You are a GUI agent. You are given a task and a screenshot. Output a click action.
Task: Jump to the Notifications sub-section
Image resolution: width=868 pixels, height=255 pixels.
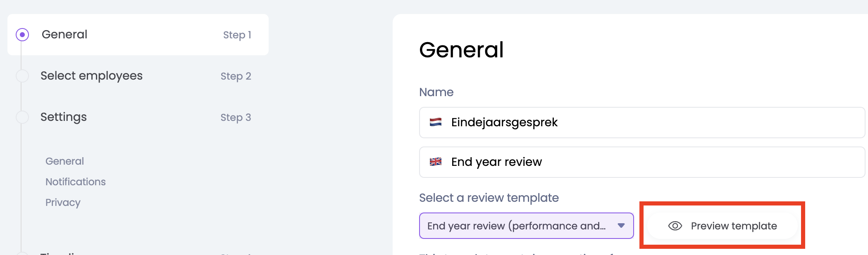pos(76,182)
